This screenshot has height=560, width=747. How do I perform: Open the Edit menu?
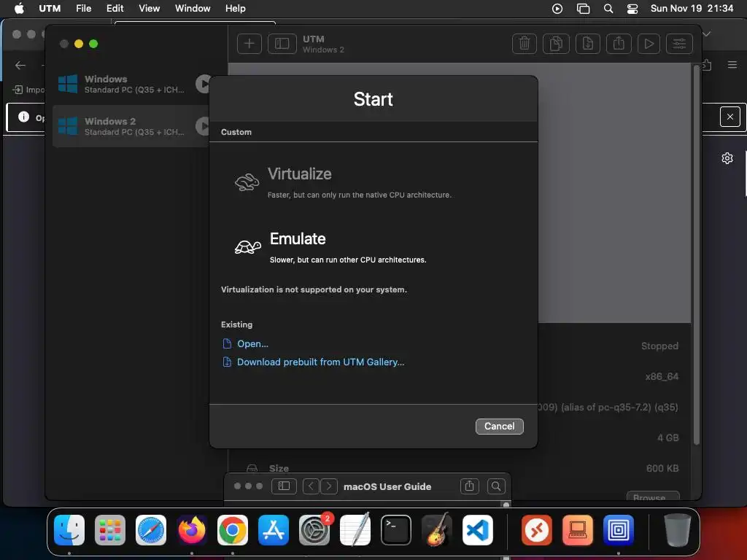click(x=115, y=8)
